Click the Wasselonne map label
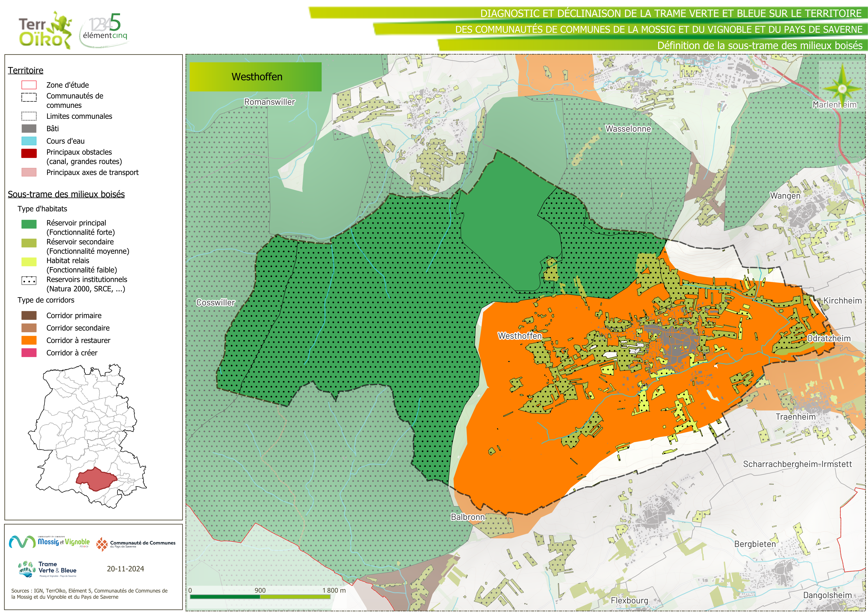 click(x=628, y=129)
